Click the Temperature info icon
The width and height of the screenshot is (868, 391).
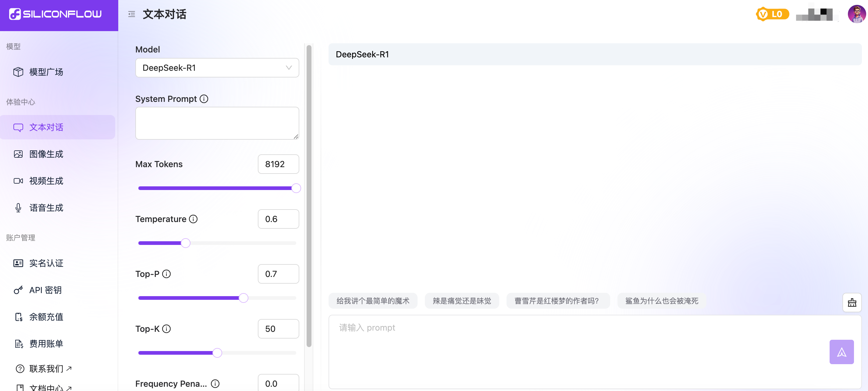click(x=193, y=219)
